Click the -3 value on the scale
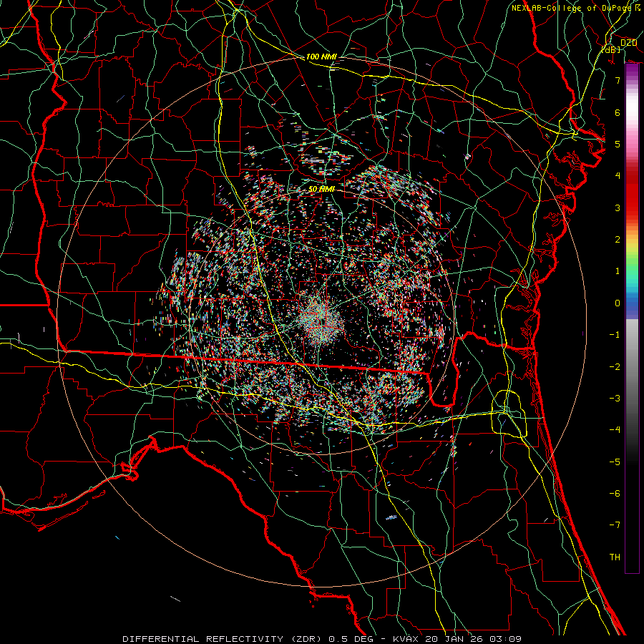644x644 pixels. (x=615, y=399)
